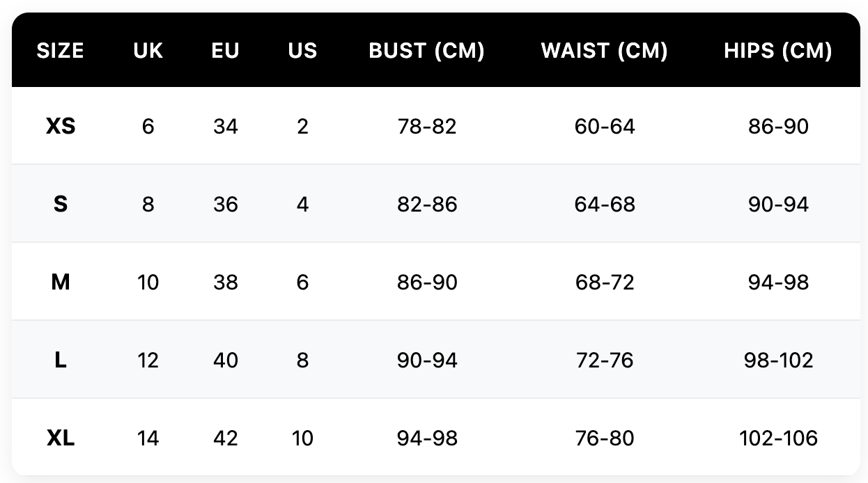Click the 72-76 waist measurement cell
The width and height of the screenshot is (868, 483).
(x=604, y=361)
